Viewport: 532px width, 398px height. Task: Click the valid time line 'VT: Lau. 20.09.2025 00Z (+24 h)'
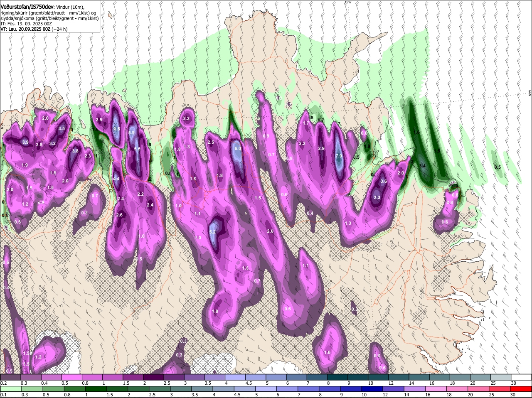coord(34,29)
